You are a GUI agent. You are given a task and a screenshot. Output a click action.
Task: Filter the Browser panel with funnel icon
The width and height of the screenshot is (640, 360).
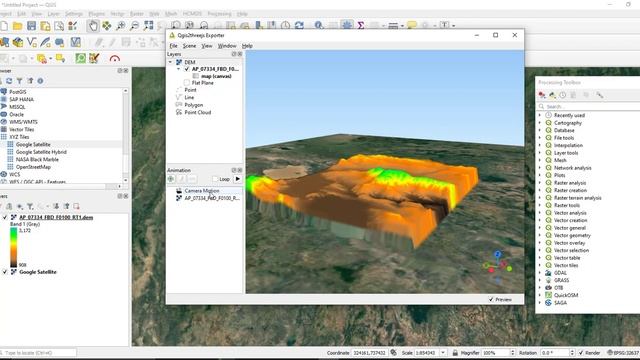tap(19, 81)
